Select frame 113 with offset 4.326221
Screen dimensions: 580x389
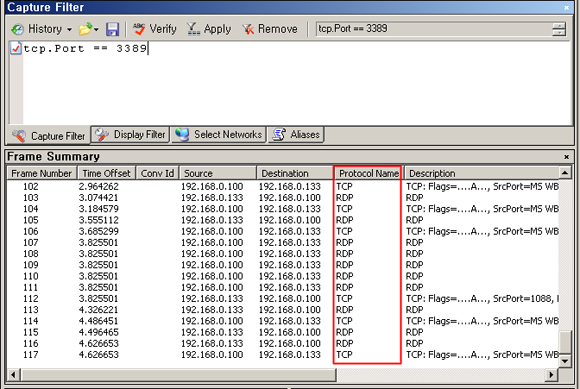pos(283,309)
